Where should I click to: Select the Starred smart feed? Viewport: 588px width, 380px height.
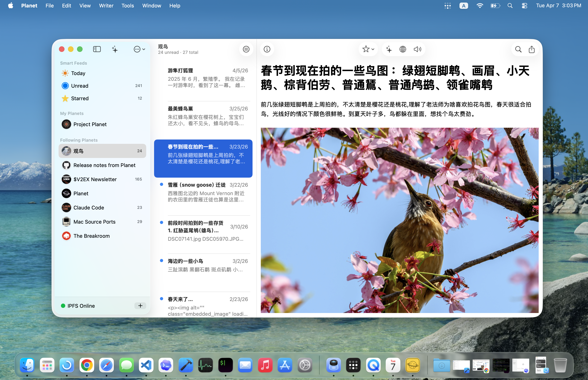[79, 98]
